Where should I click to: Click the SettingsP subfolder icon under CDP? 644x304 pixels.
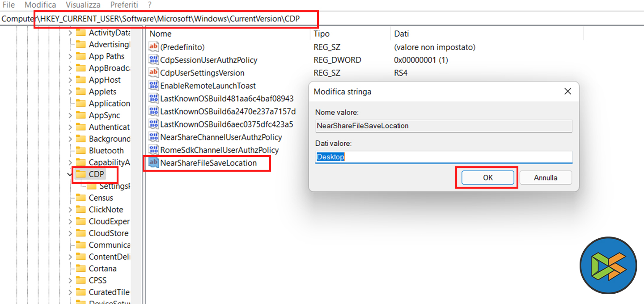(x=92, y=186)
